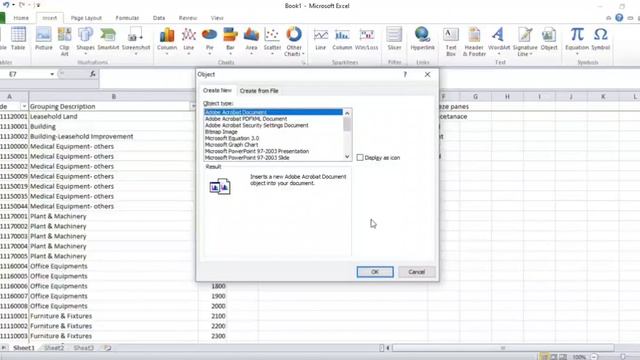Select Adobe Acrobat Document in list
Viewport: 640px width, 360px height.
tap(273, 112)
